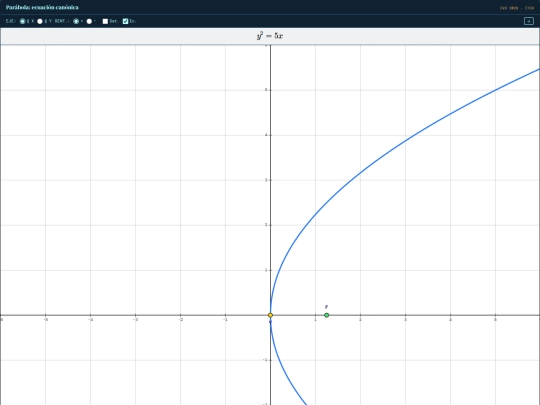Click the x-axis tick labeled 2
Viewport: 540px width, 405px height.
click(x=360, y=320)
